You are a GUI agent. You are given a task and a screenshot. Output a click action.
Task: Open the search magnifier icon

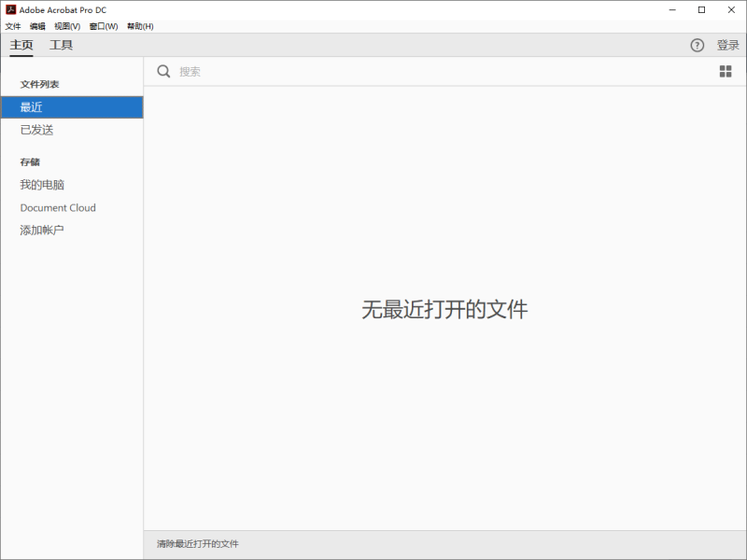163,71
